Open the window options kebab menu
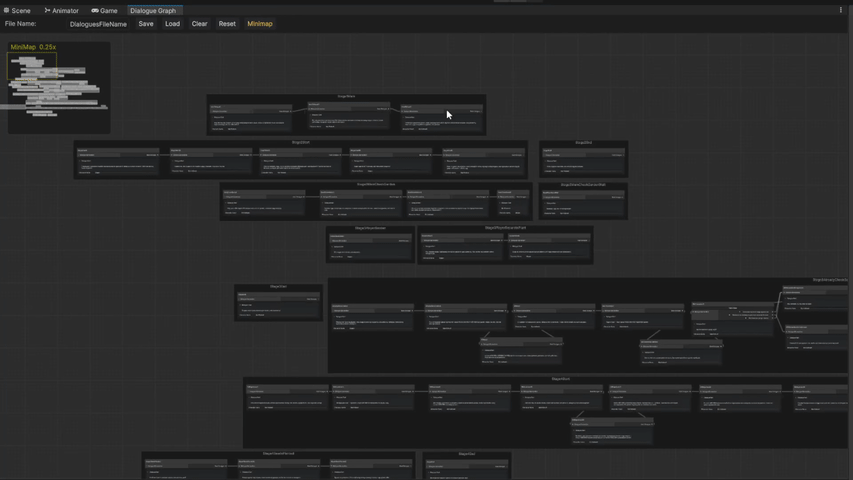The height and width of the screenshot is (480, 853). click(840, 10)
